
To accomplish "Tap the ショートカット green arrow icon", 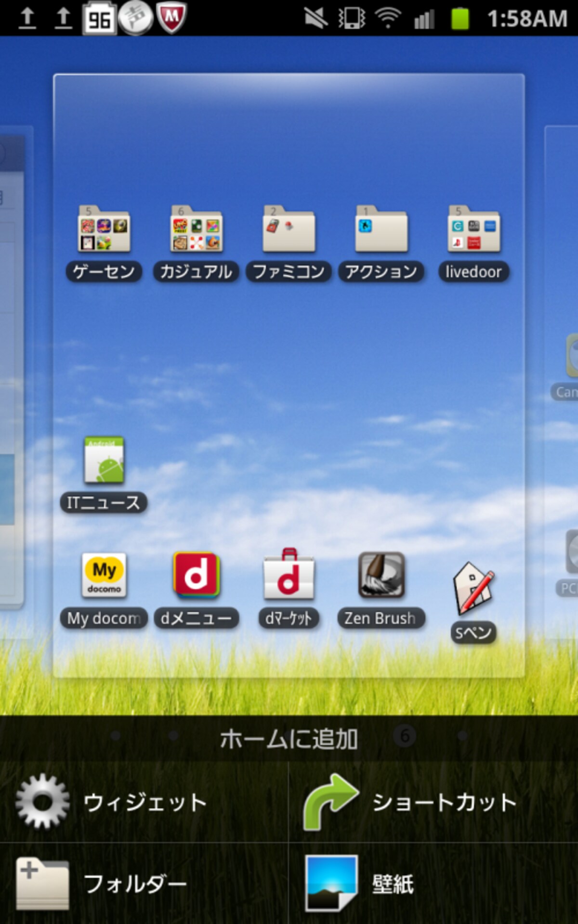I will pos(330,802).
